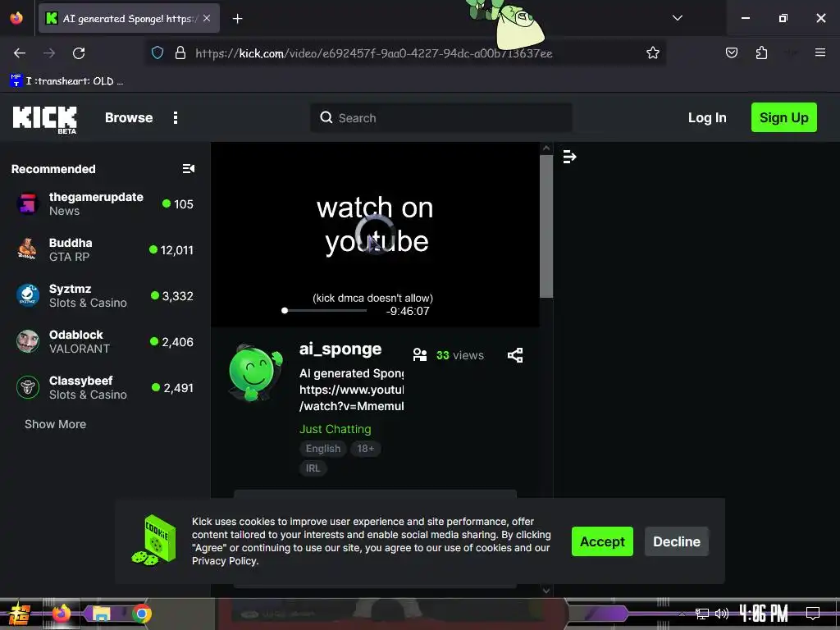Decline the cookies
Image resolution: width=840 pixels, height=630 pixels.
tap(677, 541)
